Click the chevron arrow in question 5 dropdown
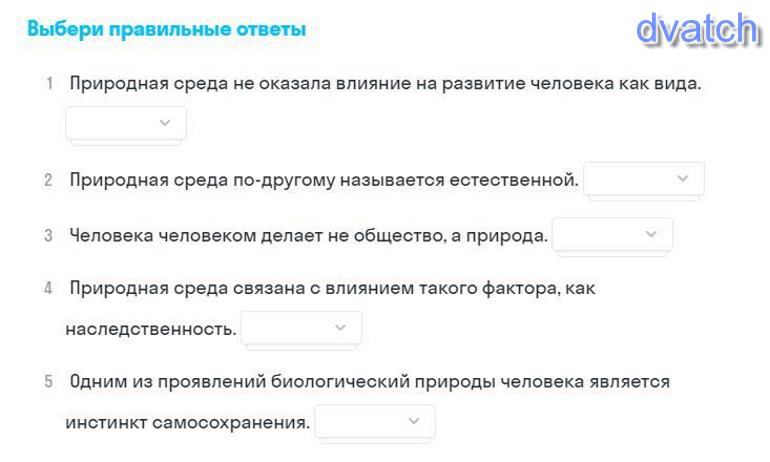This screenshot has width=770, height=462. pos(414,421)
